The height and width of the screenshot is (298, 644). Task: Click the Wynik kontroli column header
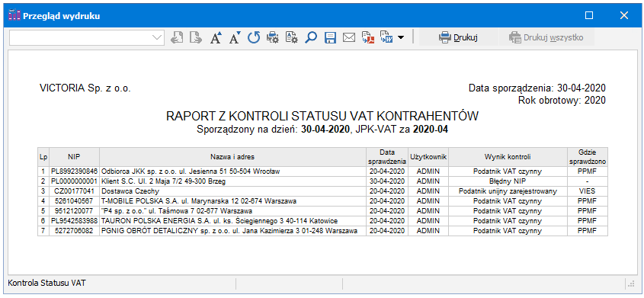pyautogui.click(x=508, y=157)
